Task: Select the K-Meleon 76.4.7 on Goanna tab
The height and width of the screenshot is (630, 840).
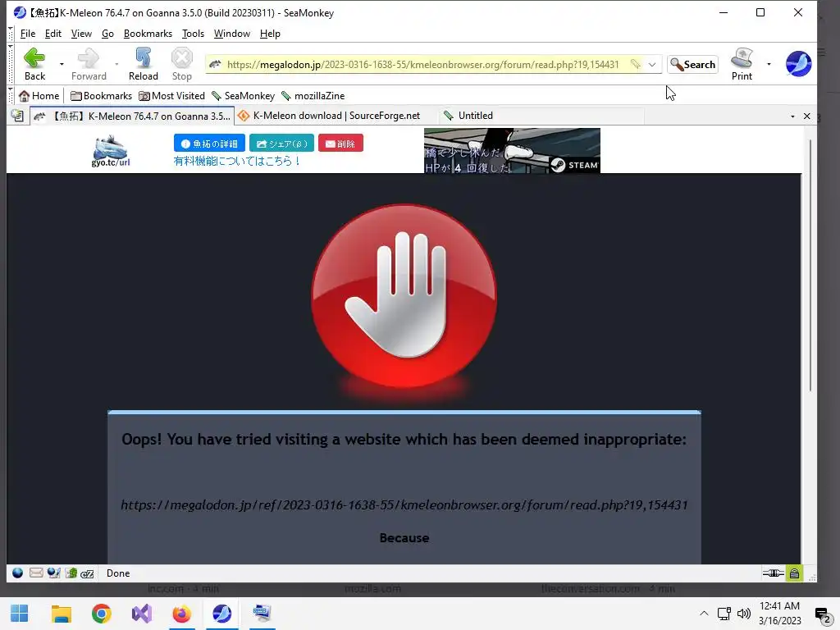Action: click(132, 116)
